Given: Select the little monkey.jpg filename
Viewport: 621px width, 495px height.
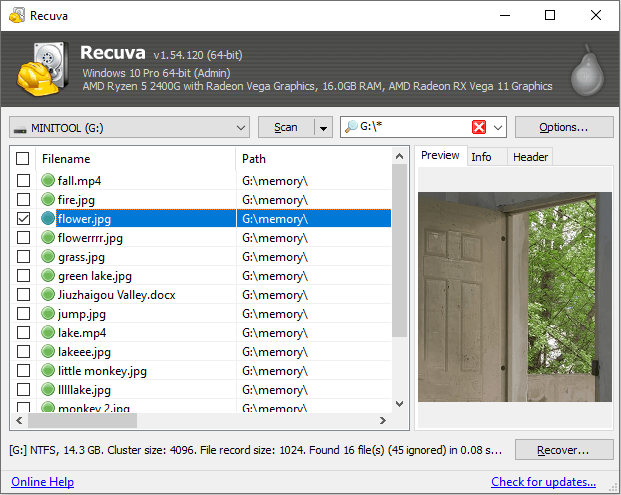Looking at the screenshot, I should click(x=102, y=371).
